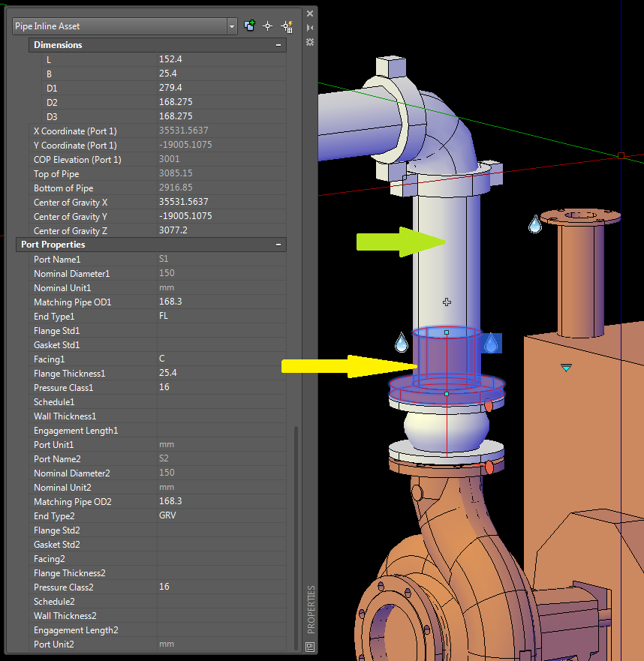Click the teardrop marker near brown flanged nozzle
Screen dimensions: 644x661
(534, 224)
